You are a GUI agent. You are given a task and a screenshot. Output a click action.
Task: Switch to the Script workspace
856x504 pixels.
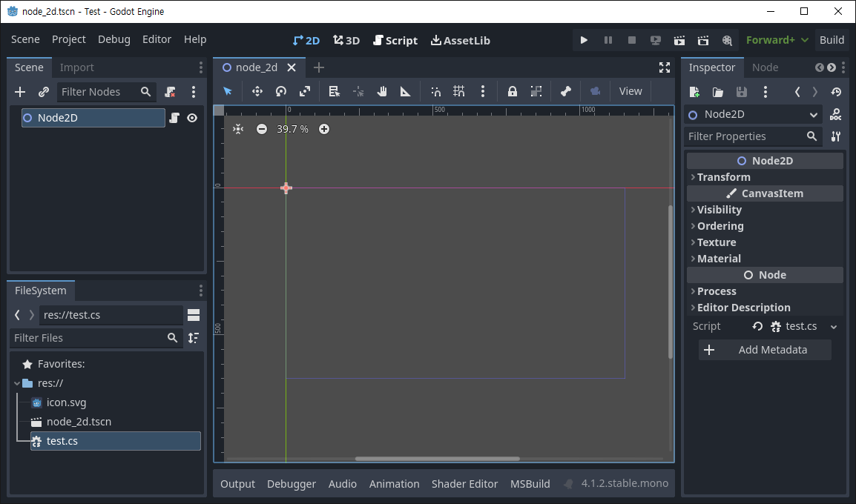[395, 40]
